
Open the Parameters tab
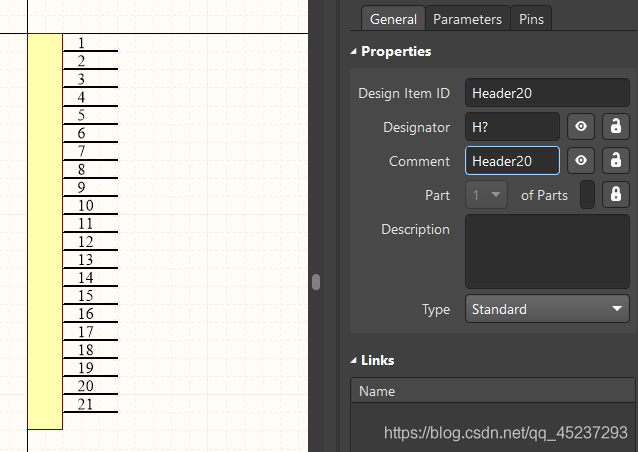(467, 19)
